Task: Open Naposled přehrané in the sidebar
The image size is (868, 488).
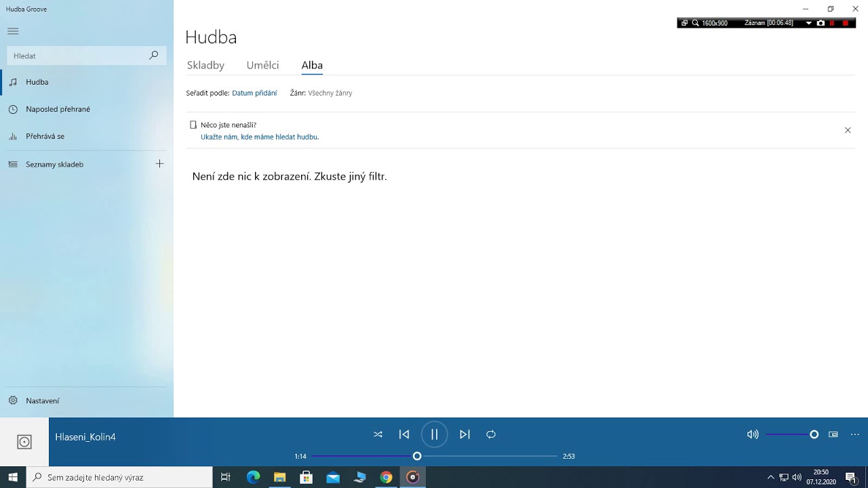Action: [87, 109]
